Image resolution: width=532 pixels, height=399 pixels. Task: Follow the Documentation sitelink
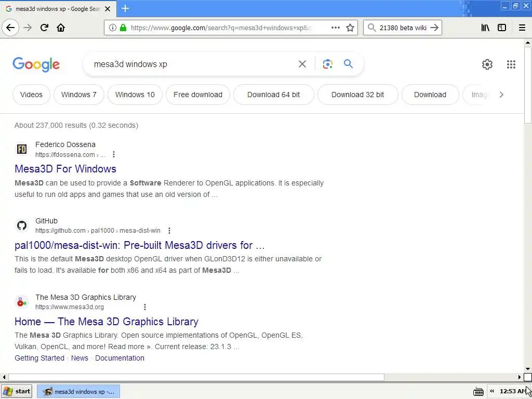point(119,358)
